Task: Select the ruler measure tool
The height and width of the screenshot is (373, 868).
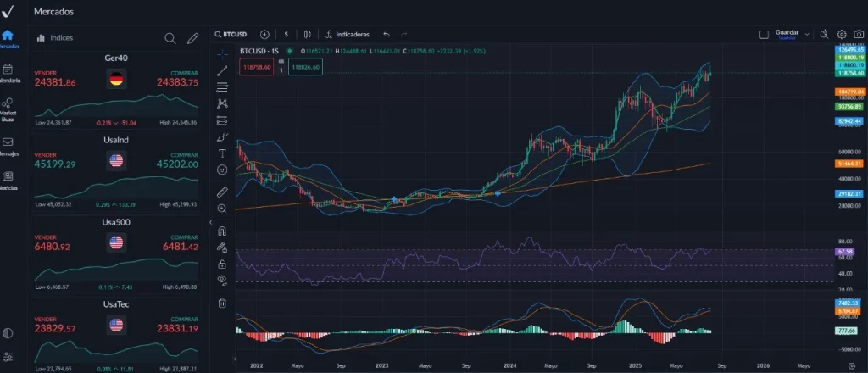Action: click(x=222, y=192)
